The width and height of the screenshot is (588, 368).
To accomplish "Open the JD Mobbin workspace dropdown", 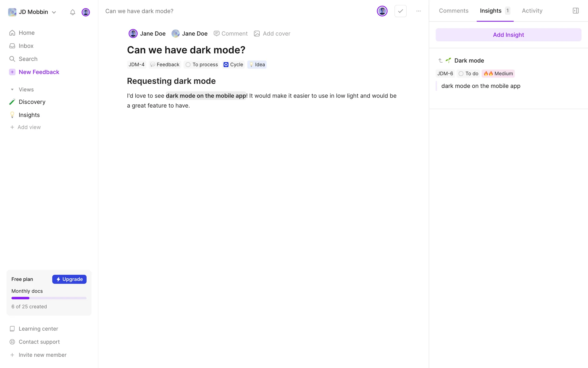I will [32, 12].
